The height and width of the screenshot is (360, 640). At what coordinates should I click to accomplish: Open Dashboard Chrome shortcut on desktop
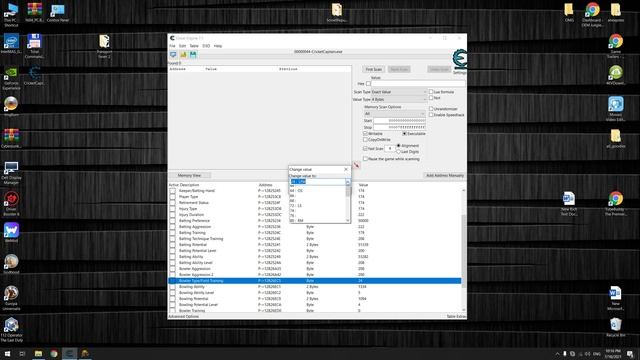(x=592, y=15)
